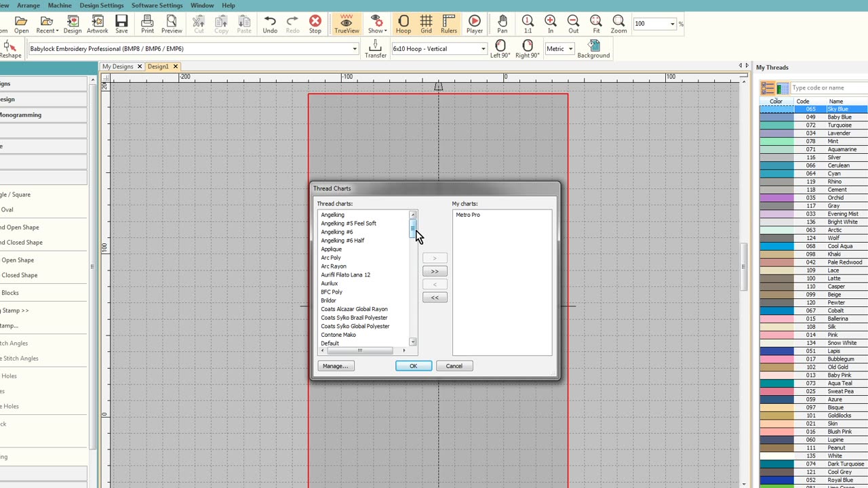Select the Design toolbar icon
This screenshot has height=488, width=868.
coord(73,24)
